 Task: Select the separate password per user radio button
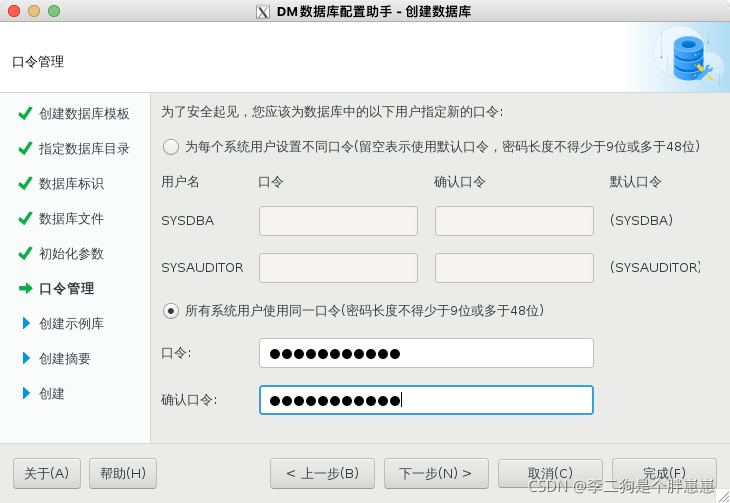[x=171, y=147]
